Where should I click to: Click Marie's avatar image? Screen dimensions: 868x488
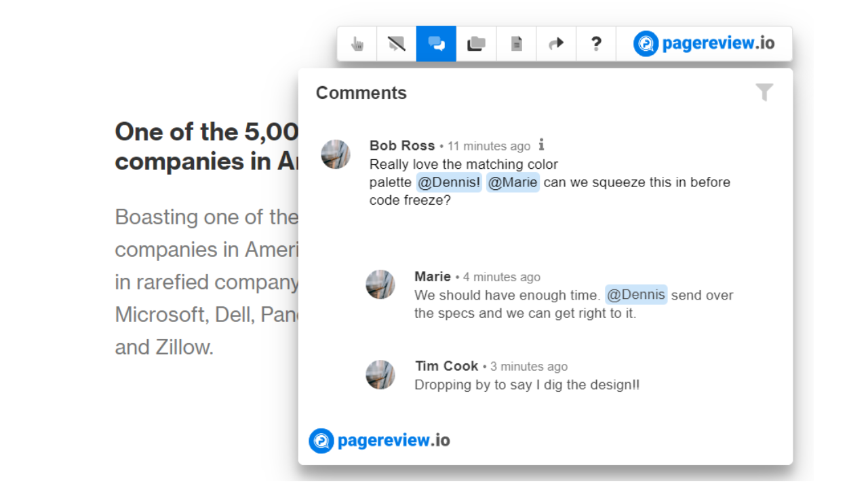(x=380, y=285)
